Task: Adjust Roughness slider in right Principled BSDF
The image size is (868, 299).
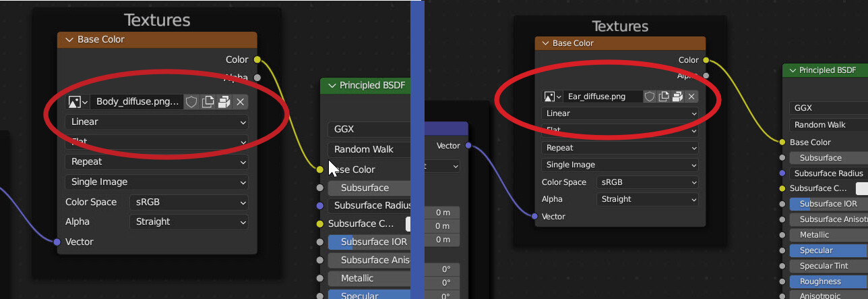Action: pyautogui.click(x=829, y=281)
